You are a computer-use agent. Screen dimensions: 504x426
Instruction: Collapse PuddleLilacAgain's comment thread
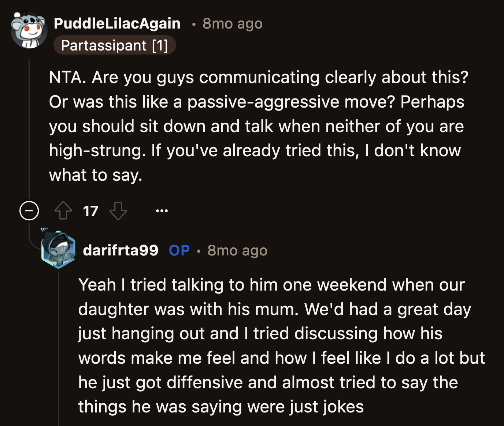pos(30,211)
